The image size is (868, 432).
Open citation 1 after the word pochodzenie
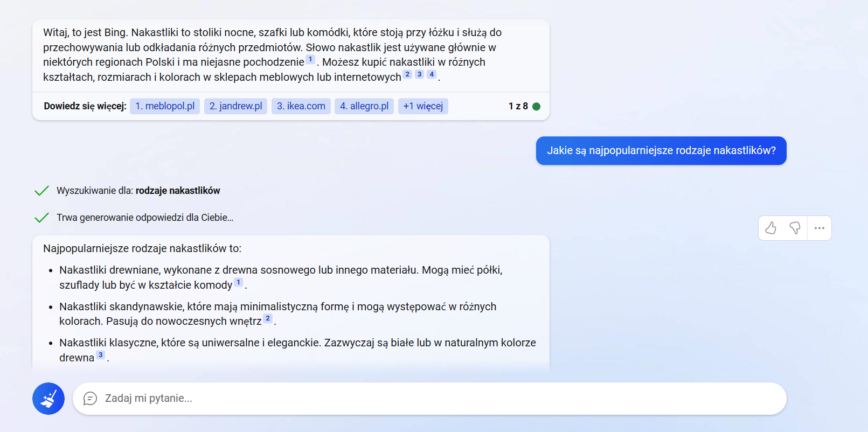pyautogui.click(x=310, y=59)
